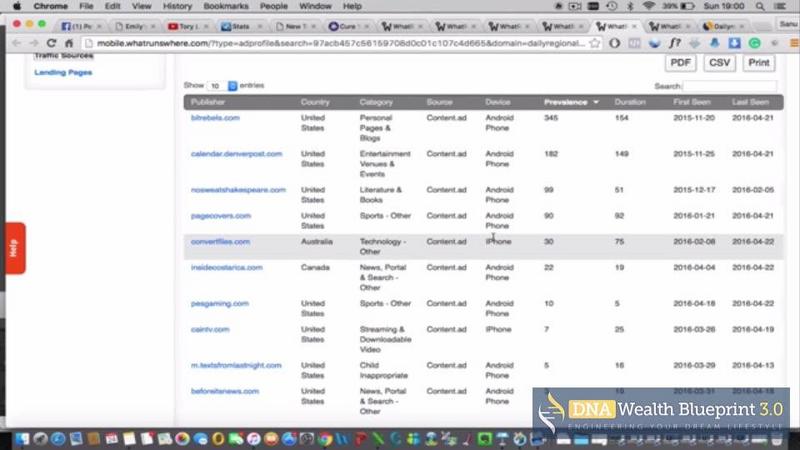
Task: Open Spotlight search magnifier
Action: [x=760, y=6]
